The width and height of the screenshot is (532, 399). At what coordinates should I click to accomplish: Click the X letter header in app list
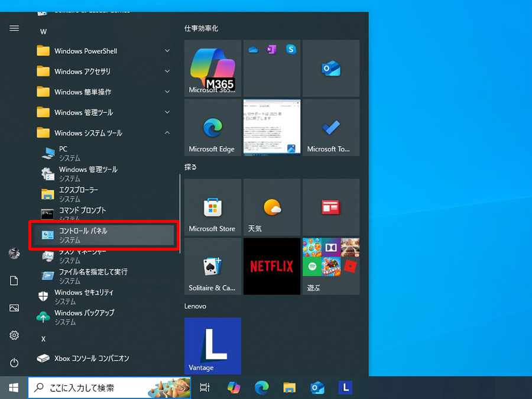[43, 339]
